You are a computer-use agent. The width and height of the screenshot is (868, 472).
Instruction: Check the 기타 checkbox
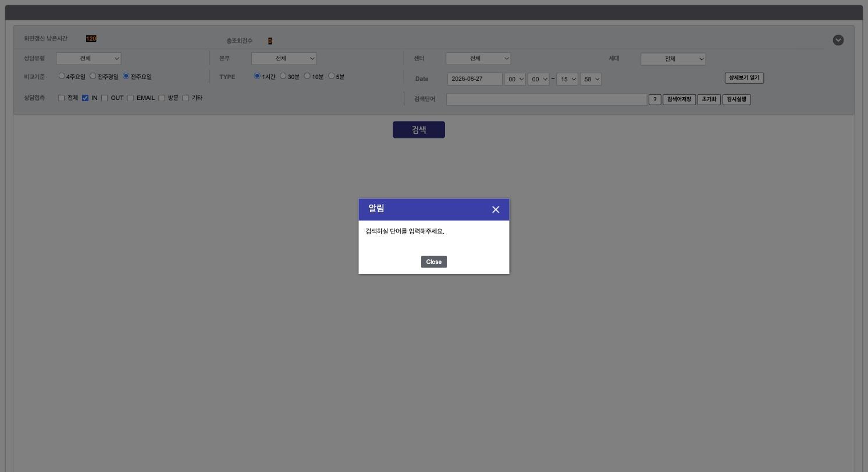(186, 98)
